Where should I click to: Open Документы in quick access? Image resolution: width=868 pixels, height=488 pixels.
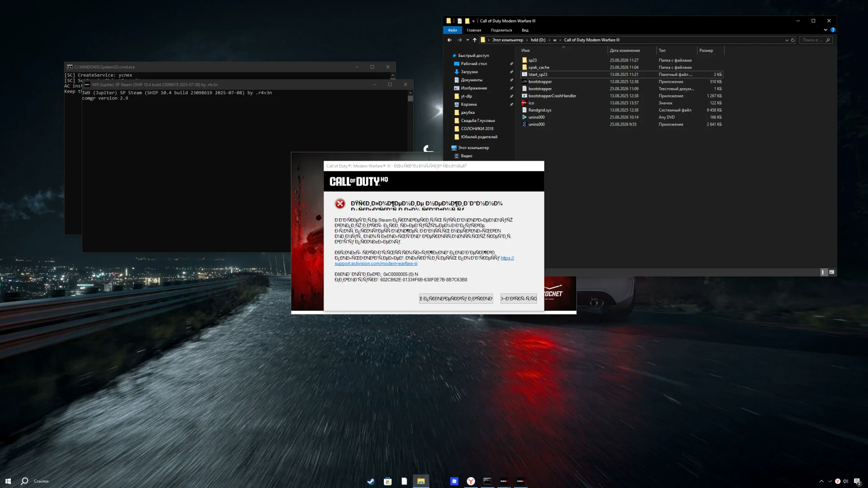[x=472, y=80]
